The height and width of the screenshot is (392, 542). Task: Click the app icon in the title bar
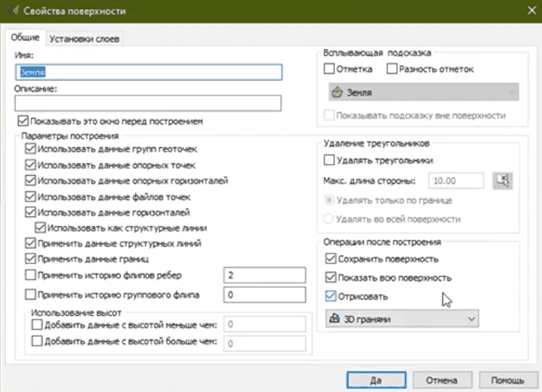[x=9, y=11]
